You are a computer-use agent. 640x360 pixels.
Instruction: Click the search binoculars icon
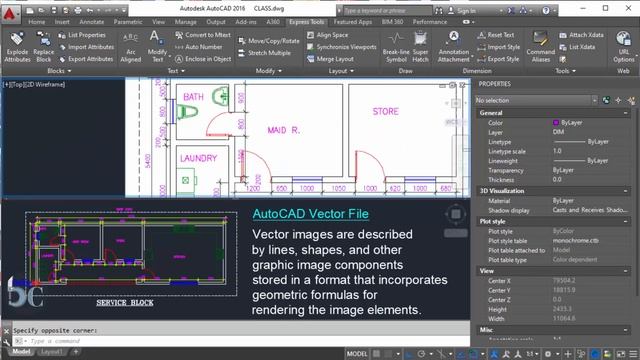pos(439,11)
